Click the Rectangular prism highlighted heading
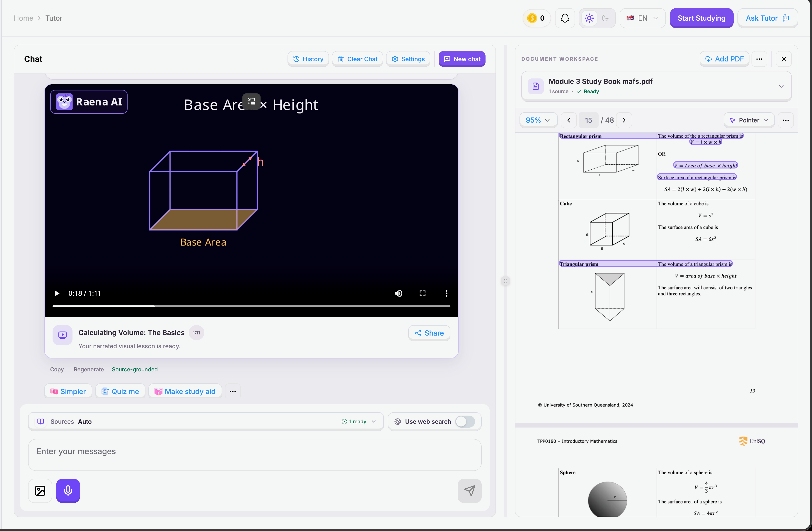The image size is (812, 531). 581,136
